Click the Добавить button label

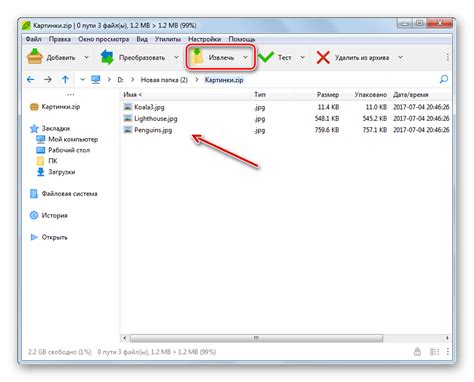pyautogui.click(x=61, y=57)
